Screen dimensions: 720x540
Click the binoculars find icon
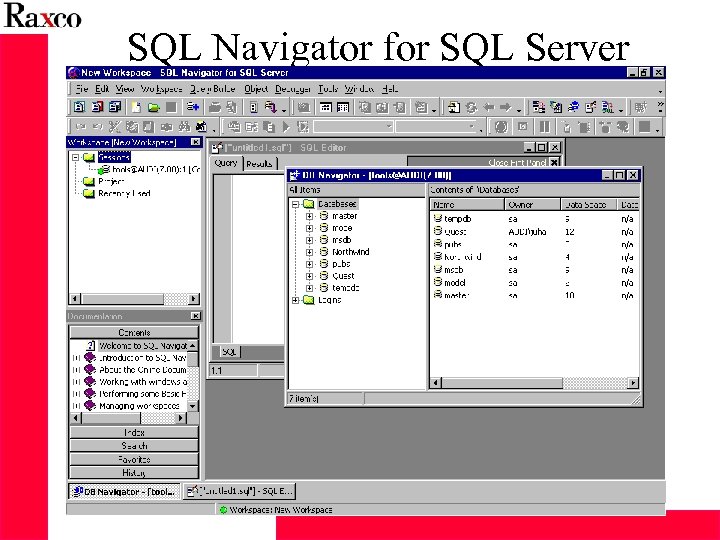(185, 127)
